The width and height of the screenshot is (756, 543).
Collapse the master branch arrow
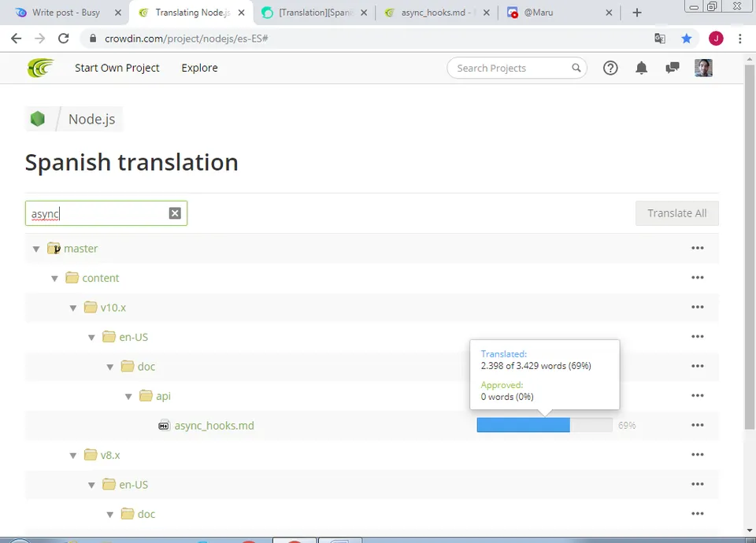36,249
